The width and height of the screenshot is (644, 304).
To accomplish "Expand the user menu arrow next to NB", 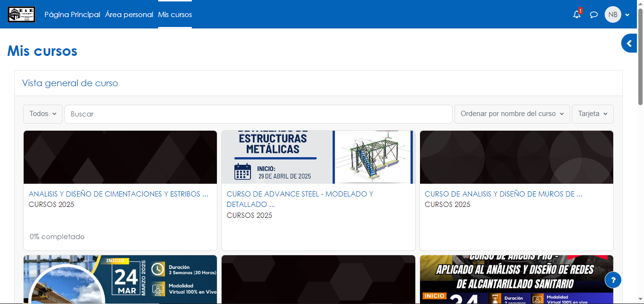I will (627, 15).
